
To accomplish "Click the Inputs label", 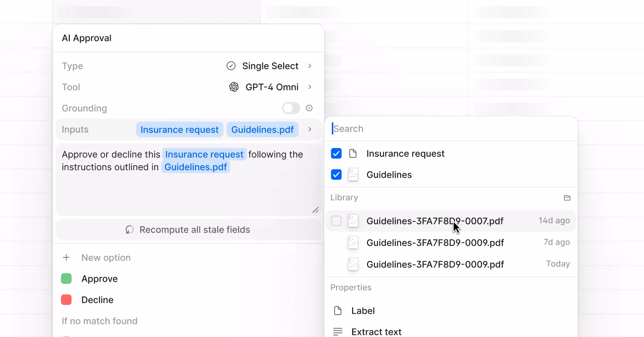I will 75,130.
